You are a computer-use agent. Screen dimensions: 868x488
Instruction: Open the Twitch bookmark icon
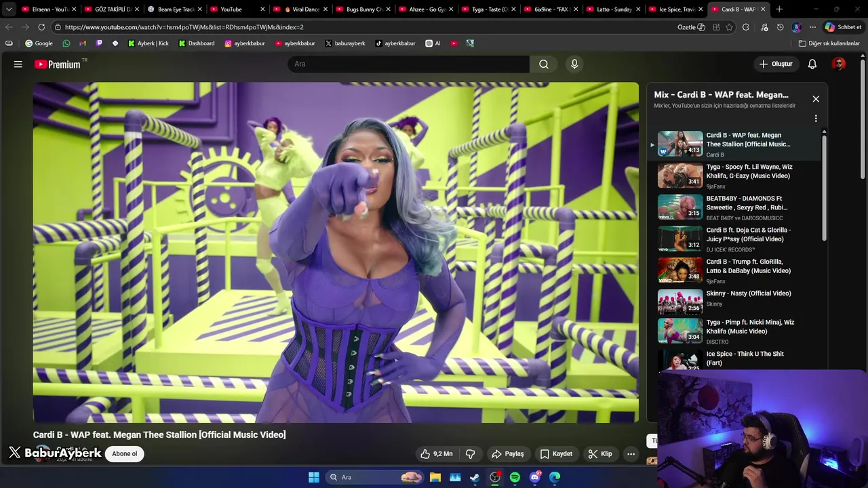tap(99, 43)
